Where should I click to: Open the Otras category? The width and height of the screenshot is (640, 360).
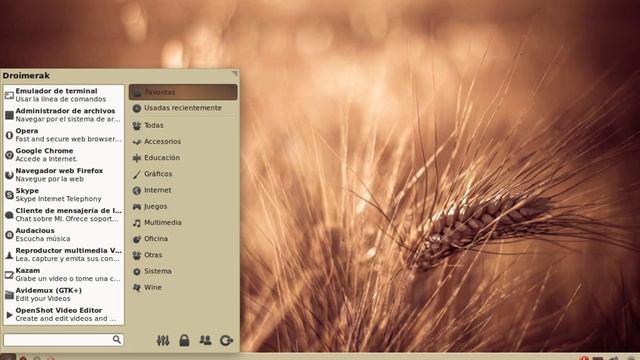tap(183, 255)
